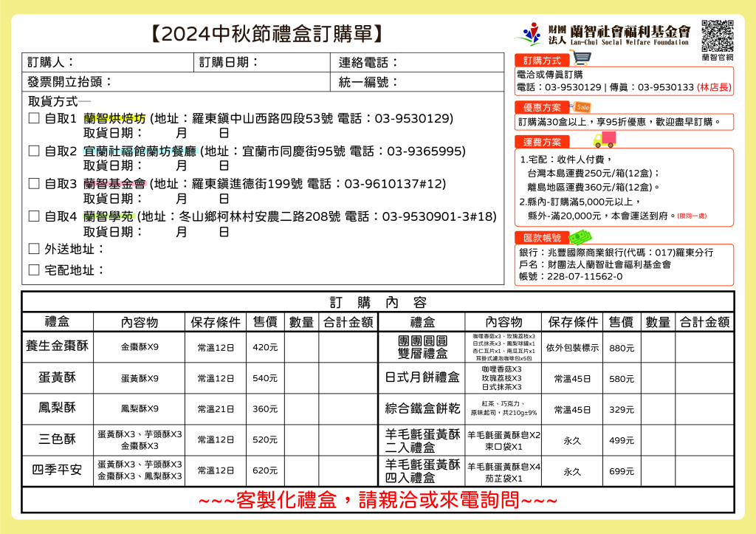Click the 360元 price cell
The height and width of the screenshot is (534, 756).
click(265, 408)
